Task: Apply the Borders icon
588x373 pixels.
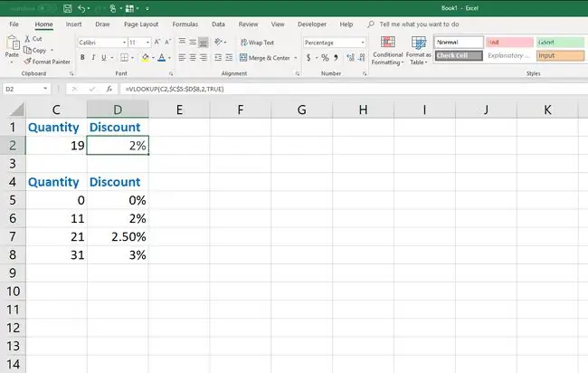Action: [x=124, y=57]
